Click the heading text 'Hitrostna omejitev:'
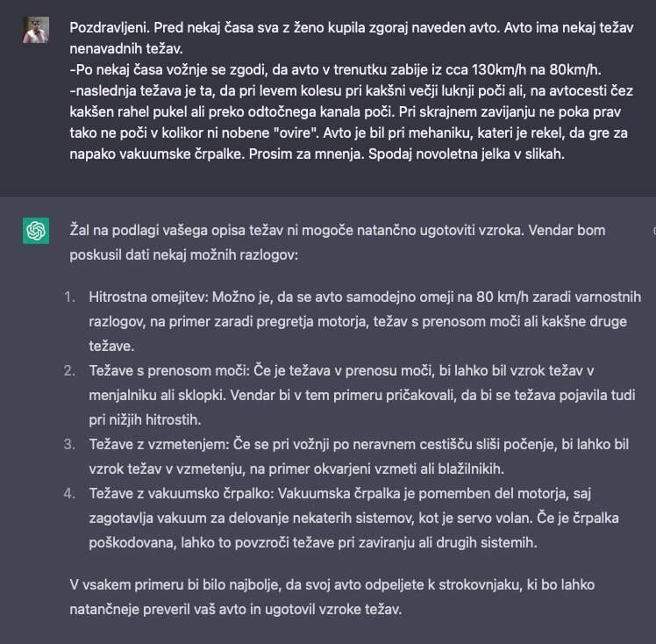Screen dimensions: 656x644 tap(148, 297)
